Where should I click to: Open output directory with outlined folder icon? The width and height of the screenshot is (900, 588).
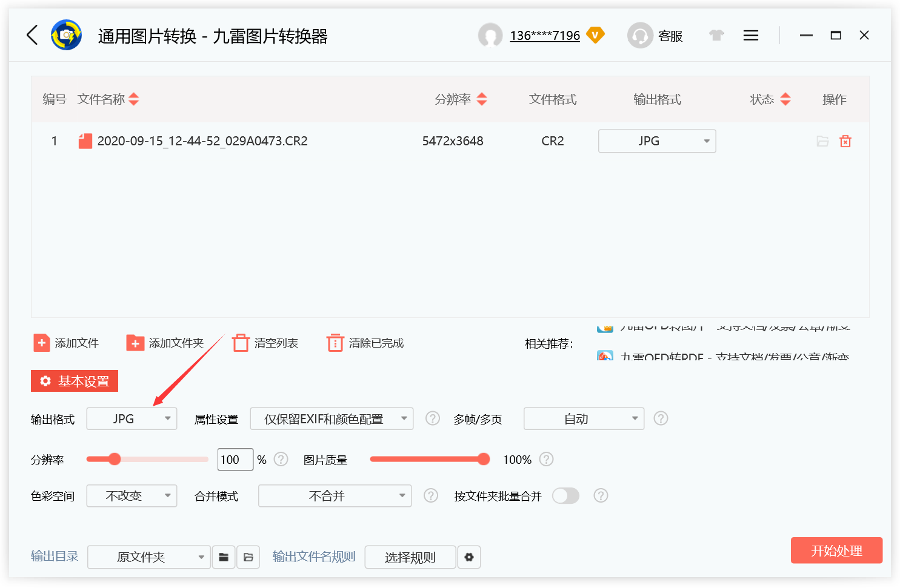click(x=248, y=557)
